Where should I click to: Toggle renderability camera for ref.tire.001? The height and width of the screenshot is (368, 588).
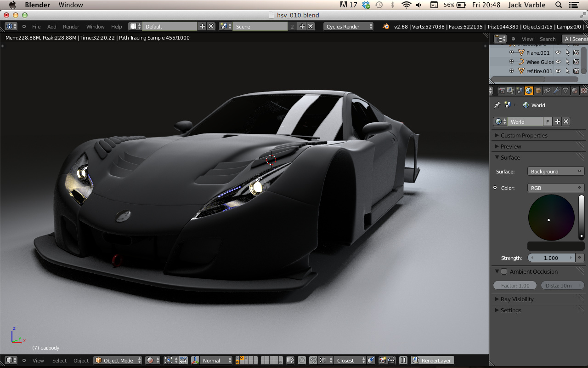point(576,71)
